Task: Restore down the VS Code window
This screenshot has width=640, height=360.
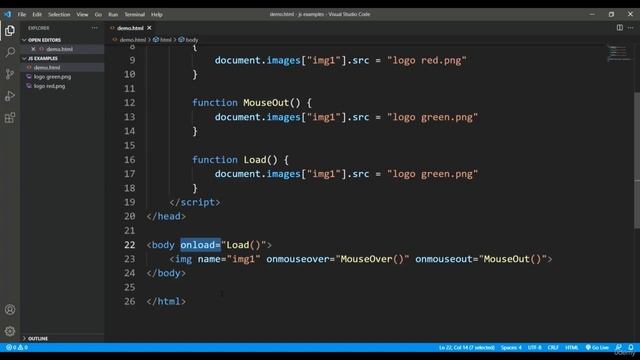Action: 611,14
